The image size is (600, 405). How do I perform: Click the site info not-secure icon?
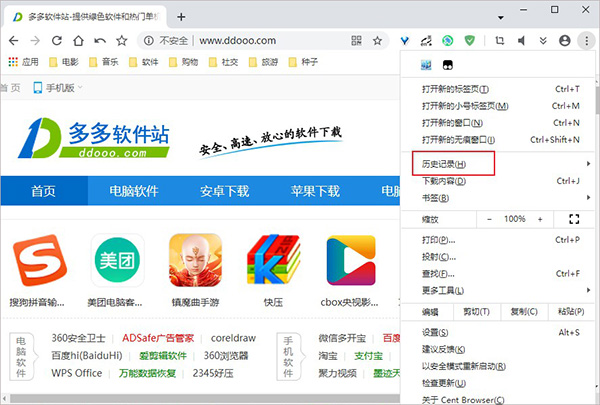148,41
